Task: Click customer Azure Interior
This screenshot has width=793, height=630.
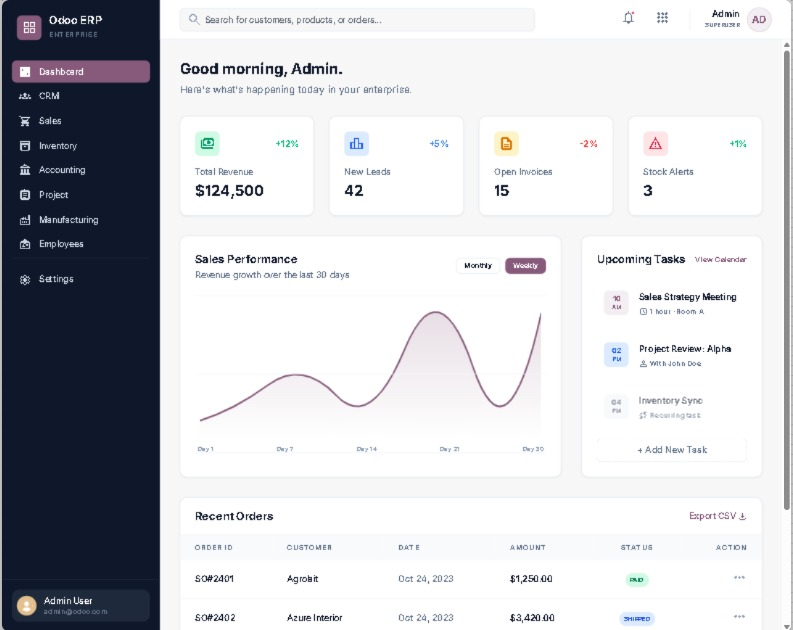Action: pos(314,617)
